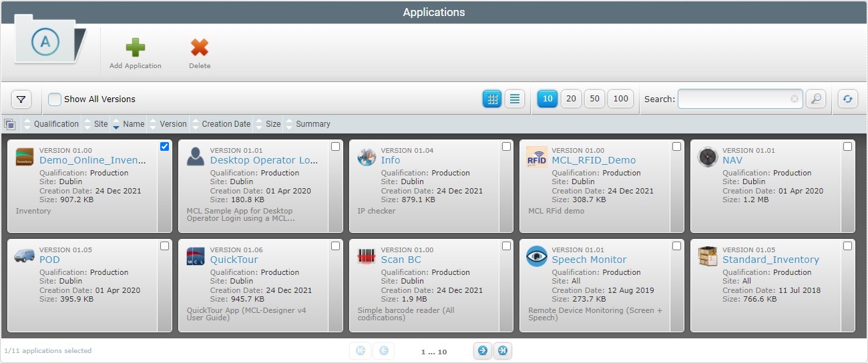Click the green Add Application plus icon
This screenshot has height=363, width=868.
136,47
